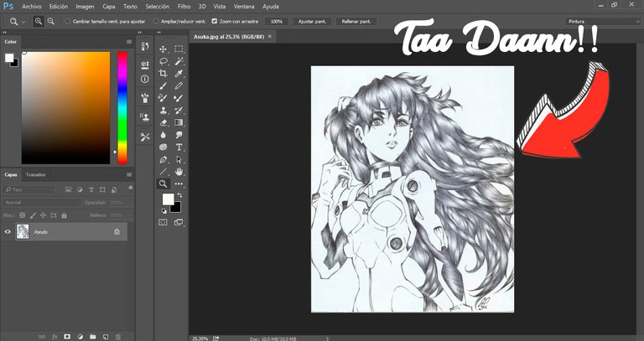Select the Hand tool
The height and width of the screenshot is (341, 644).
click(179, 172)
